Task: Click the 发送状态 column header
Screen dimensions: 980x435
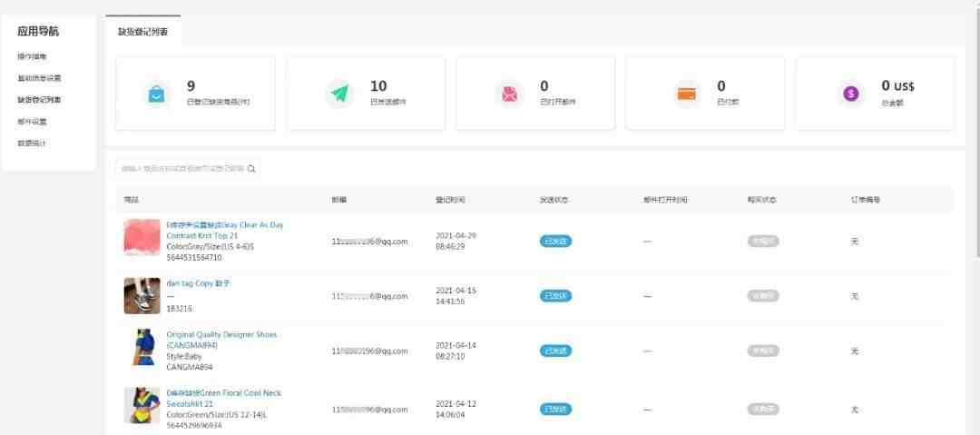Action: click(x=554, y=200)
